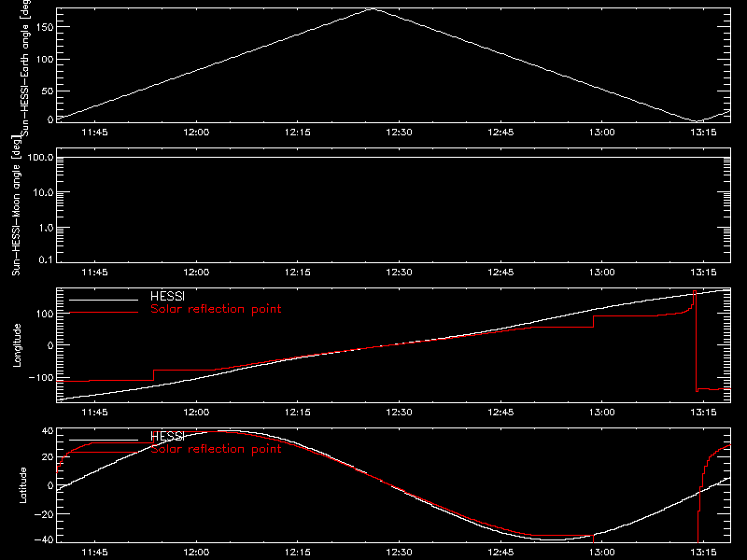Select the Solar reflection point legend text in the Longitude plot
The height and width of the screenshot is (560, 747).
point(216,309)
